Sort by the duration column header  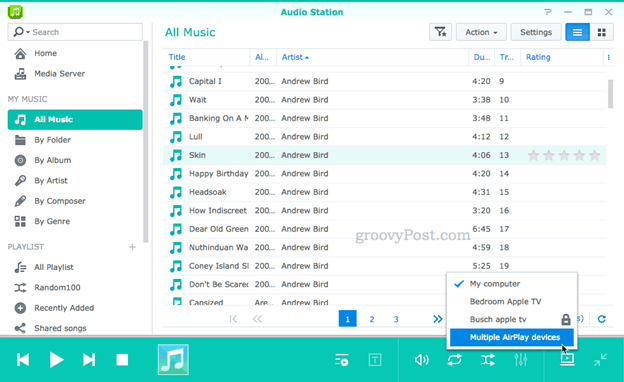(x=482, y=57)
